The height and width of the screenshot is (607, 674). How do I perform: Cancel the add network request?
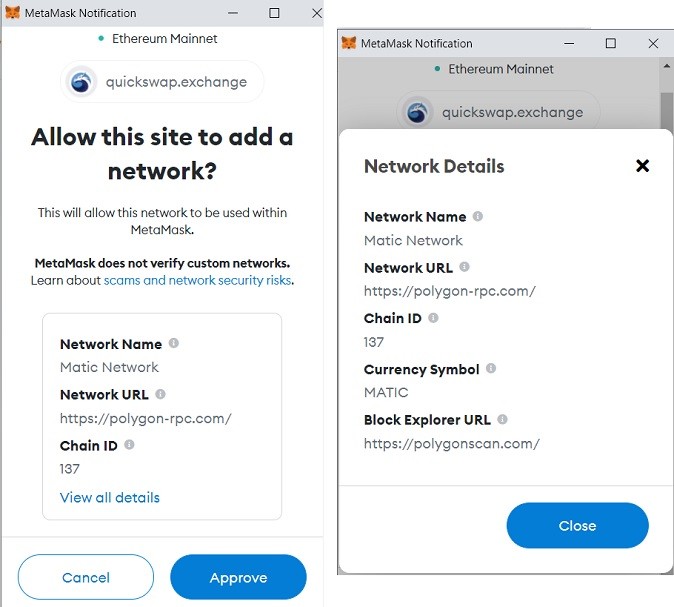[x=86, y=577]
